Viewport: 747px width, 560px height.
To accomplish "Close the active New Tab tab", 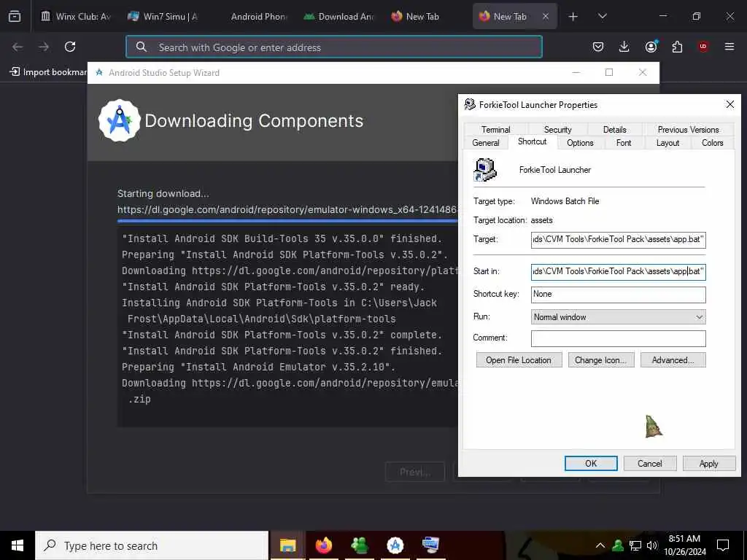I will (546, 16).
